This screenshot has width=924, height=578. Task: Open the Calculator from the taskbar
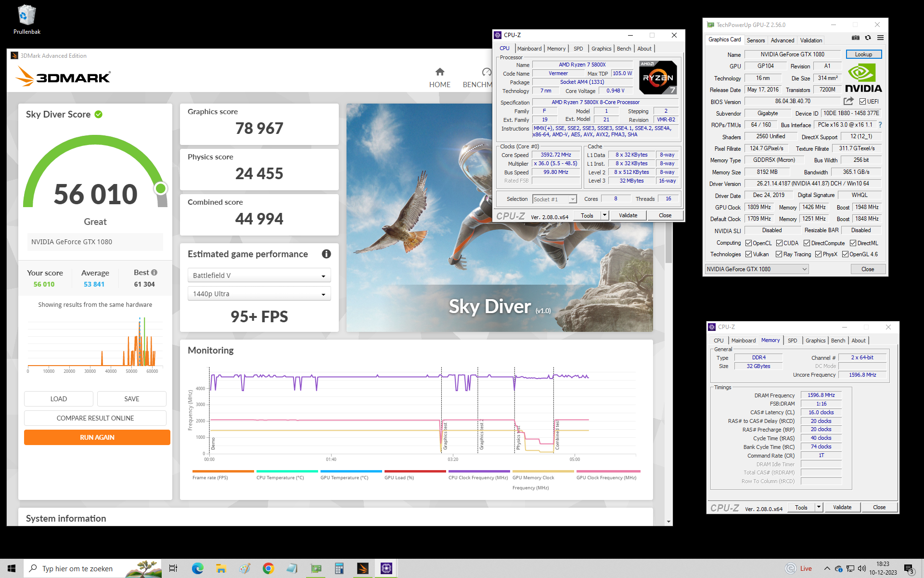click(x=339, y=568)
